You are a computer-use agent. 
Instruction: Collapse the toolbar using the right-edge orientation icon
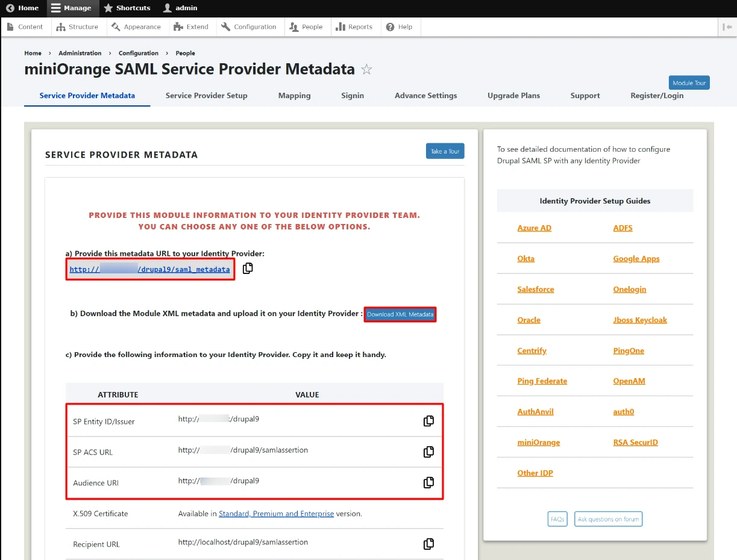727,27
